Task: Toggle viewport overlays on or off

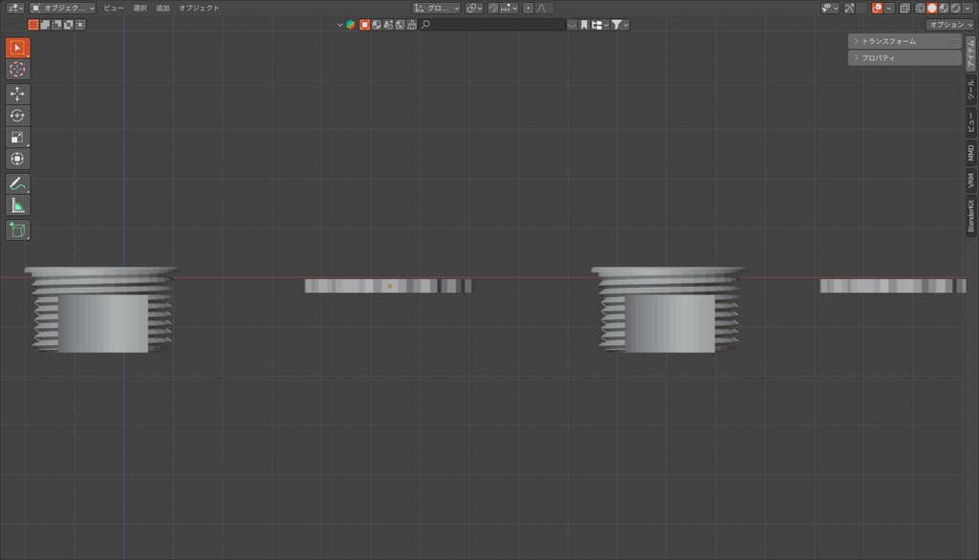Action: pos(878,8)
